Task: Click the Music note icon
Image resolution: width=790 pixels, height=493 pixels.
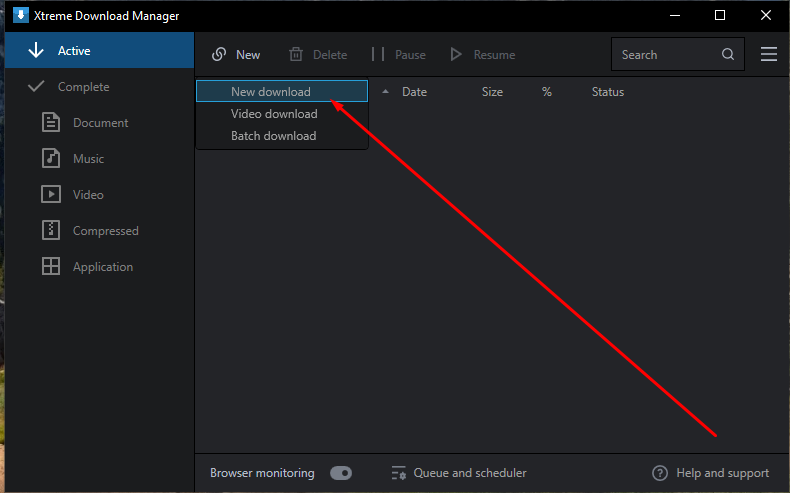Action: [51, 158]
